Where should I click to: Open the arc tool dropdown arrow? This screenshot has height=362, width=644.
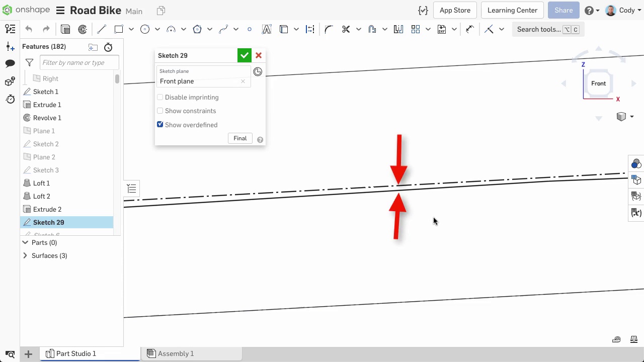pyautogui.click(x=183, y=30)
